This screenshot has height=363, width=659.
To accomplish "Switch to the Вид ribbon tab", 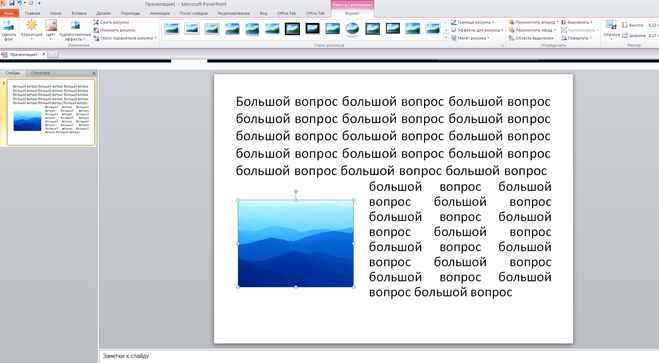I will (264, 13).
